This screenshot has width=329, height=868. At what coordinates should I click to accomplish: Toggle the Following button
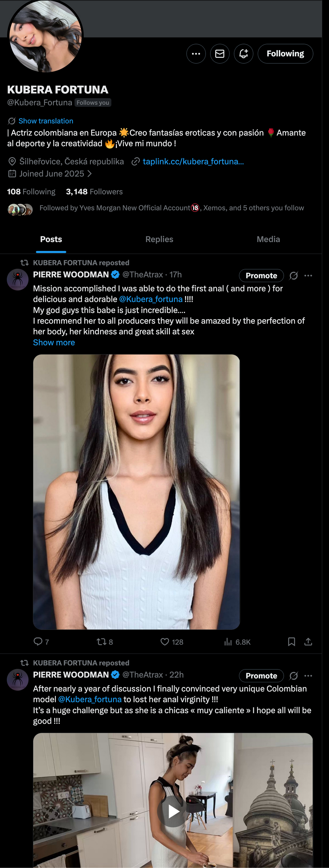click(x=285, y=54)
